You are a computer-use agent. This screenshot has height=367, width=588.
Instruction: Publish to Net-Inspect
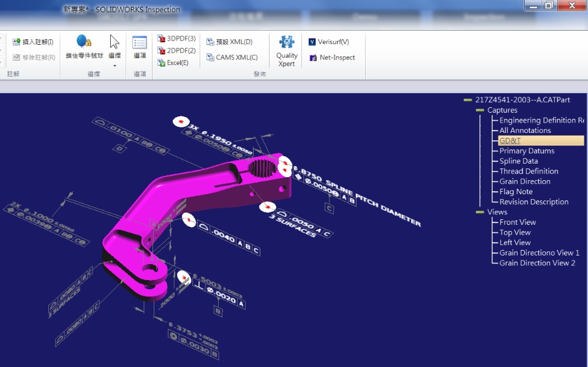[332, 58]
